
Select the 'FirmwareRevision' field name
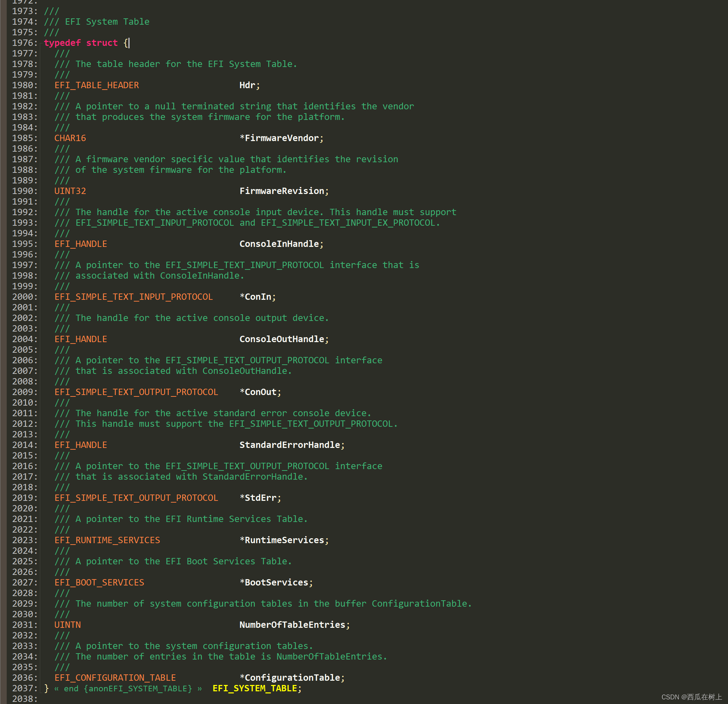pos(282,191)
